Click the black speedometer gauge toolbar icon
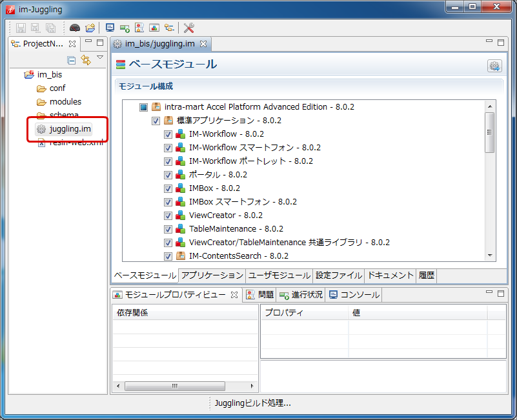The height and width of the screenshot is (420, 517). [x=75, y=28]
